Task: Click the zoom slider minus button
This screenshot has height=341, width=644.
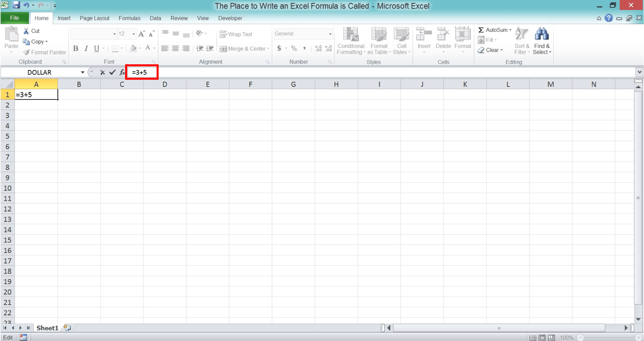Action: click(580, 337)
